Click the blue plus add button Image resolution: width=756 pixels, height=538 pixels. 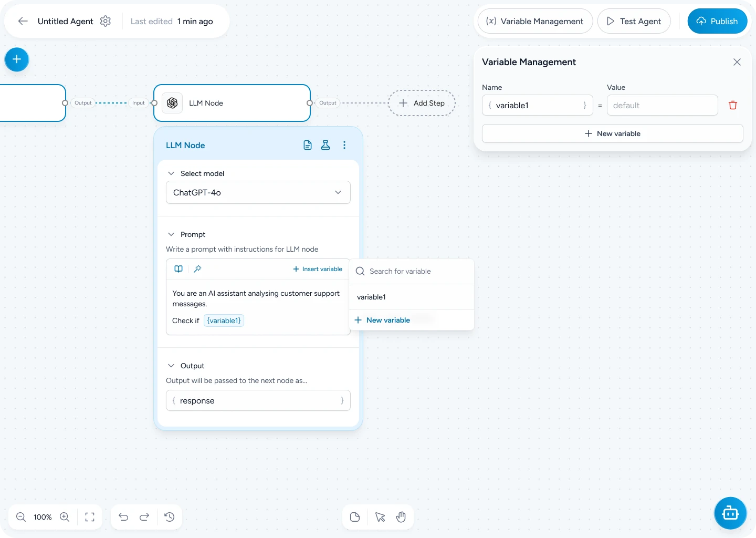point(17,59)
